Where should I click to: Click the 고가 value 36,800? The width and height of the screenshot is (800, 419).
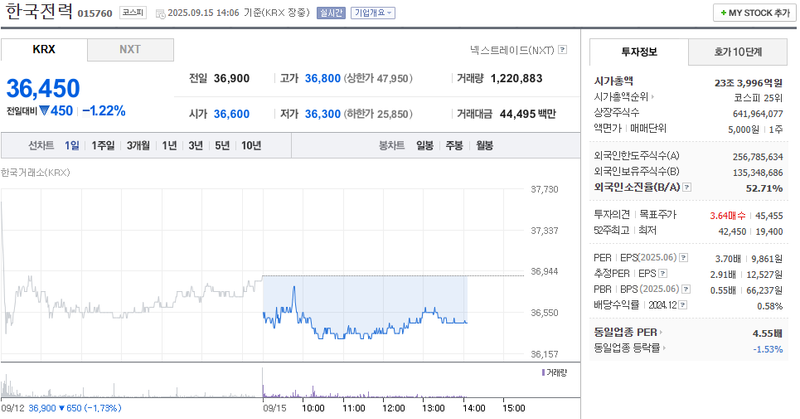point(322,78)
